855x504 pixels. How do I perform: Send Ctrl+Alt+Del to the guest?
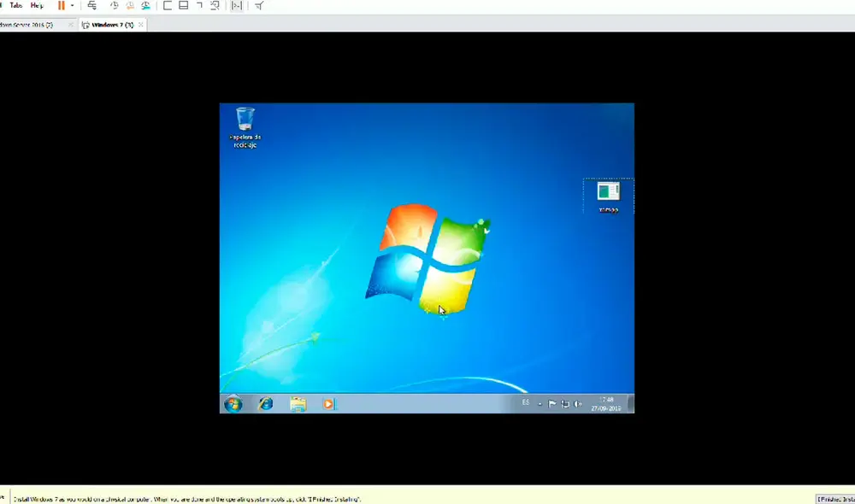click(x=91, y=6)
